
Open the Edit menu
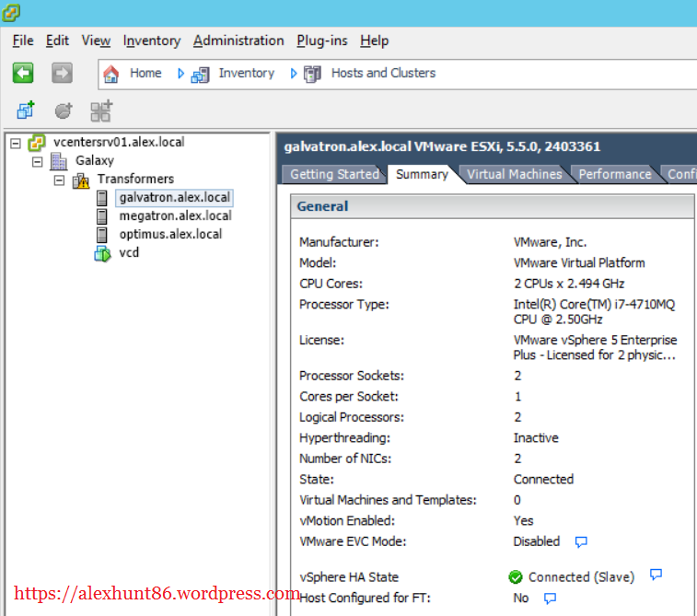57,41
